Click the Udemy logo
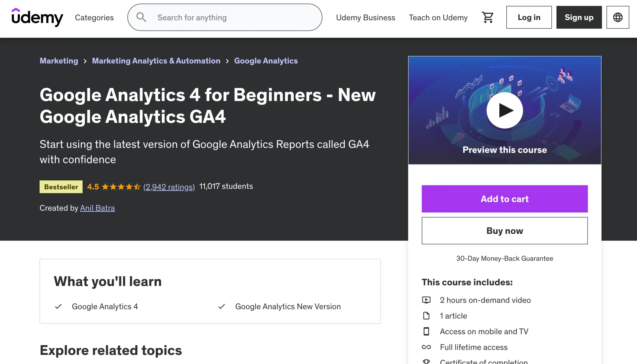 [37, 17]
